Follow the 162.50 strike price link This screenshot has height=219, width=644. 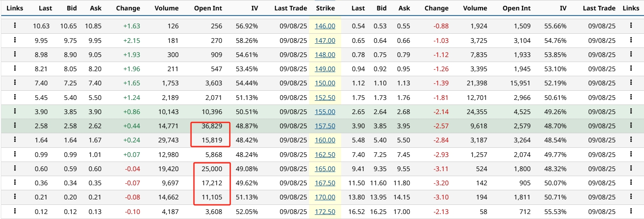[x=325, y=154]
